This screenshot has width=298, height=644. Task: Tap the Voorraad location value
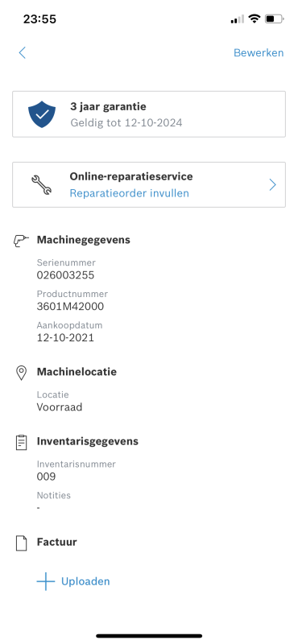click(60, 407)
